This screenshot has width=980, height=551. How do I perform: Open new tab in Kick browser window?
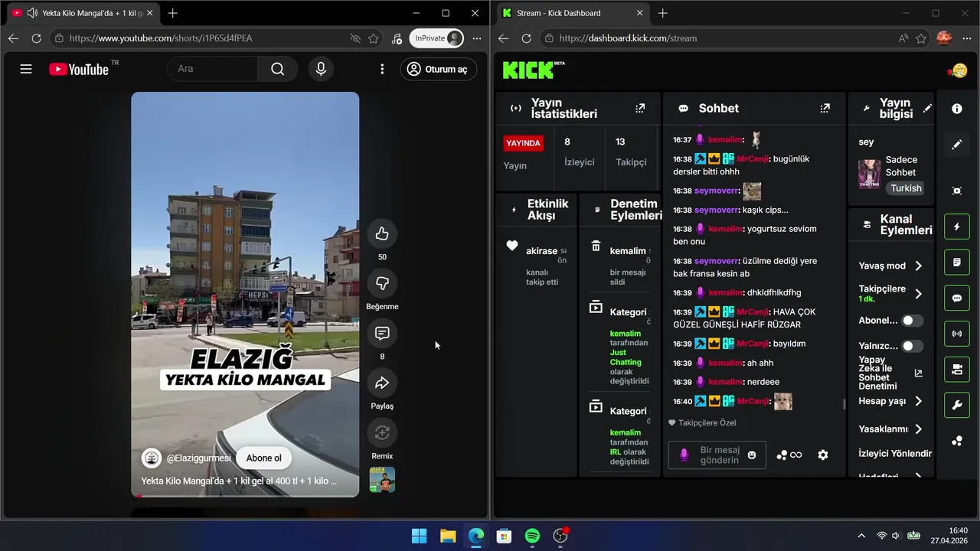pyautogui.click(x=663, y=13)
